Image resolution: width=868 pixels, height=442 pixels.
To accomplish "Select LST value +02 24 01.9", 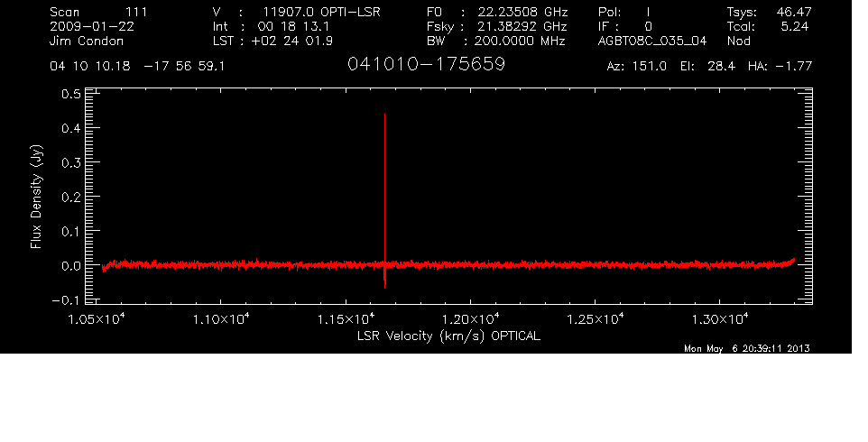I will (x=291, y=41).
